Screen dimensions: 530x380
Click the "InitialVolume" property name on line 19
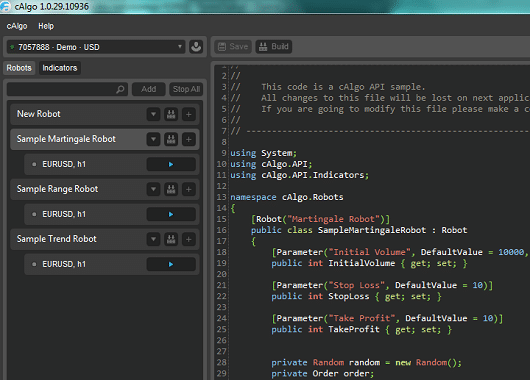pyautogui.click(x=362, y=263)
